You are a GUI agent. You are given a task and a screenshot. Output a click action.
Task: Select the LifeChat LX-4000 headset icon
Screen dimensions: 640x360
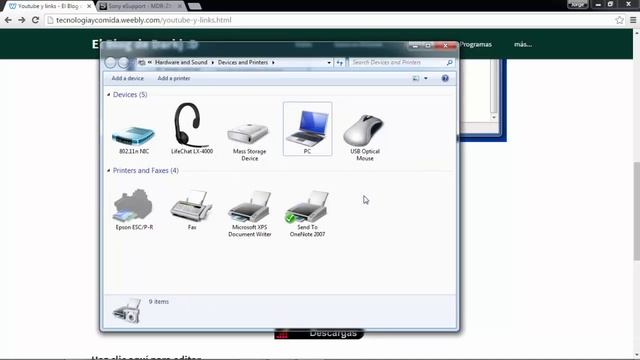[x=191, y=125]
